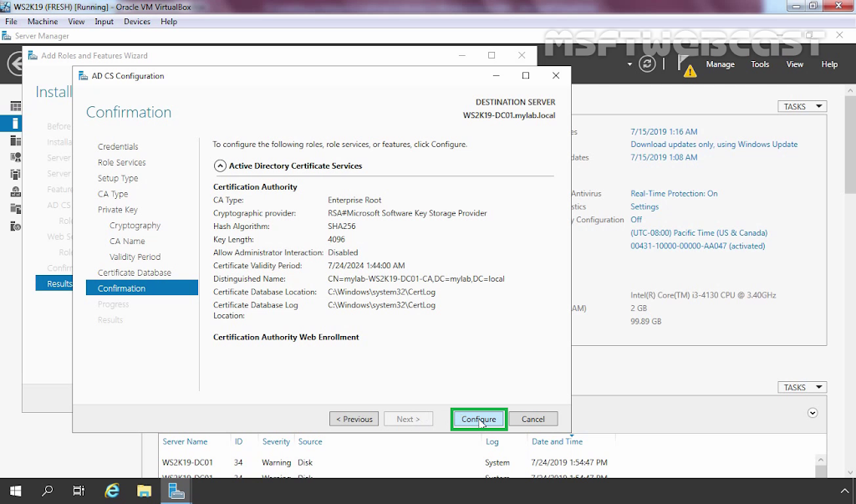
Task: Select the Cryptography step
Action: 135,226
